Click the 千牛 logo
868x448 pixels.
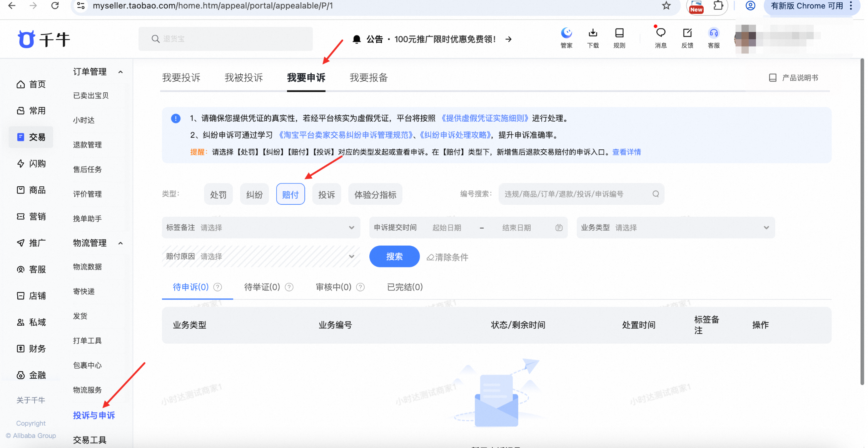44,39
